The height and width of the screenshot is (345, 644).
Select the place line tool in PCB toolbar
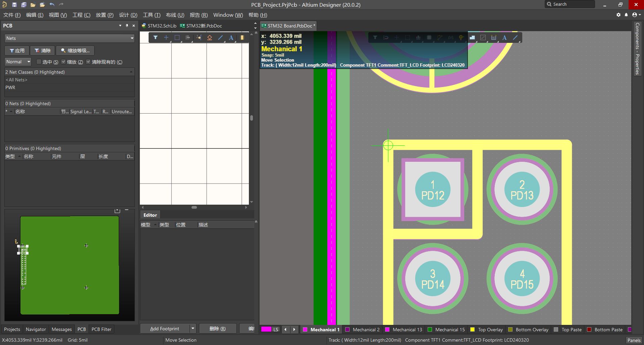coord(515,38)
